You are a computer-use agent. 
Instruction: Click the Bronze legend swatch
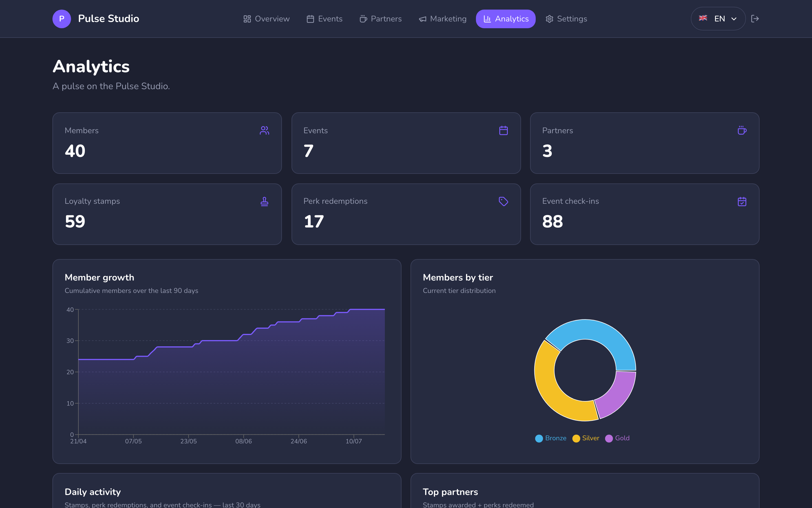click(x=539, y=439)
